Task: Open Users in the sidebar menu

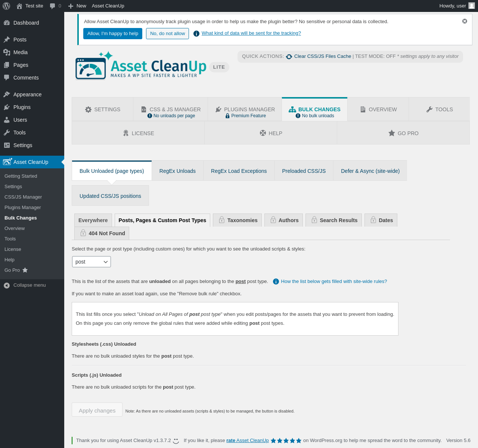Action: pos(32,120)
